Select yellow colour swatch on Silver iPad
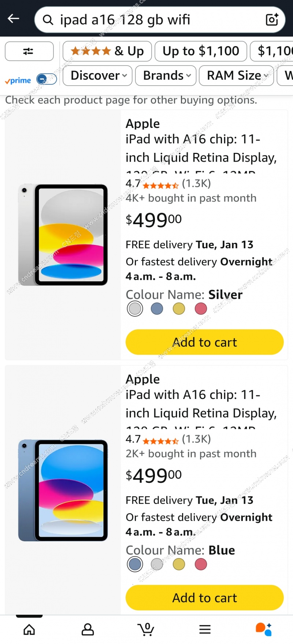The image size is (293, 644). [x=179, y=309]
